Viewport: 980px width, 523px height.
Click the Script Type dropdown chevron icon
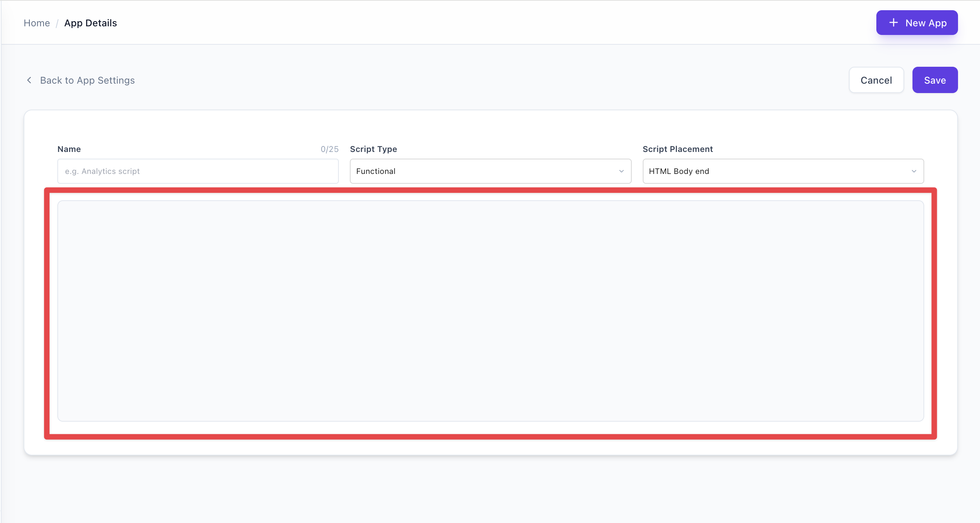tap(621, 171)
